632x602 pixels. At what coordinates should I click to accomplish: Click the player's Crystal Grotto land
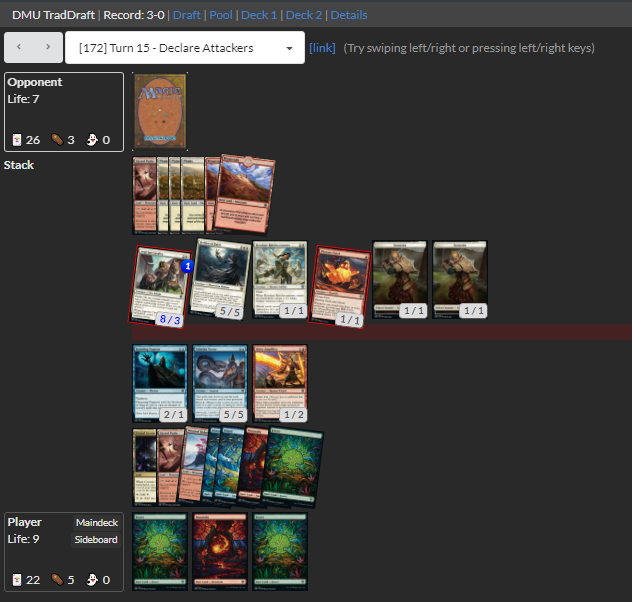point(145,467)
